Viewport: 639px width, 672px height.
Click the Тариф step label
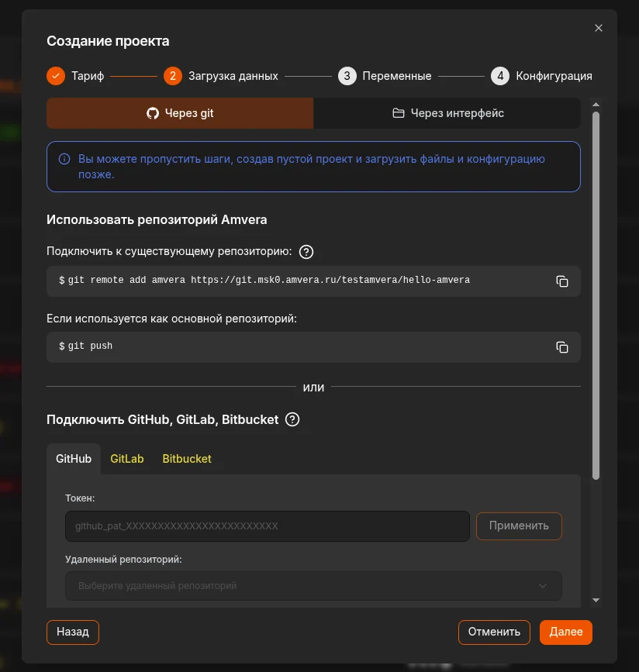click(88, 76)
